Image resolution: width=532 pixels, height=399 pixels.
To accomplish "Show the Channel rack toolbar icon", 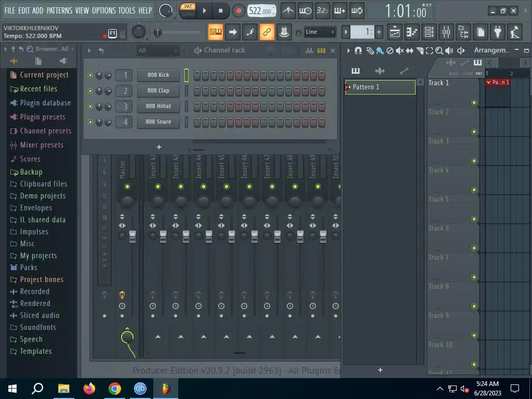I will [429, 32].
